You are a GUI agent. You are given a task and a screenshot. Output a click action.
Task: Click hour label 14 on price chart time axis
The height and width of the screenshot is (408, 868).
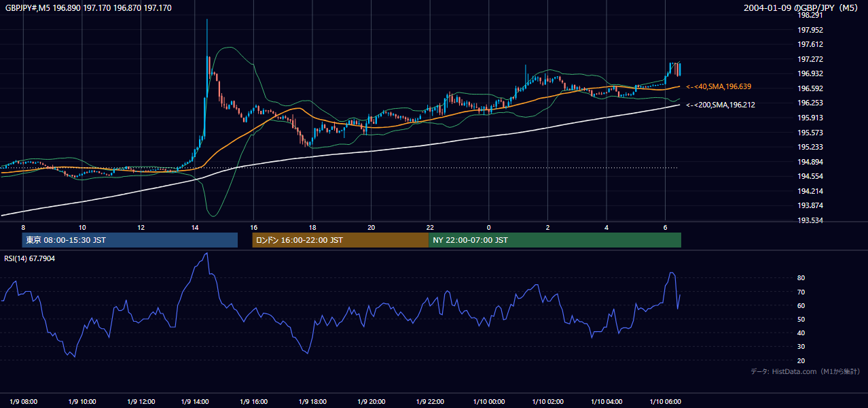pos(195,227)
